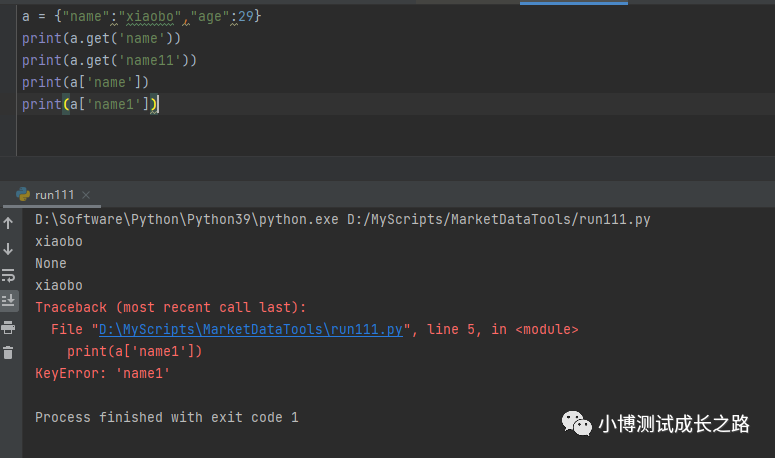The height and width of the screenshot is (458, 775).
Task: Toggle scroll to end of console
Action: pyautogui.click(x=8, y=300)
